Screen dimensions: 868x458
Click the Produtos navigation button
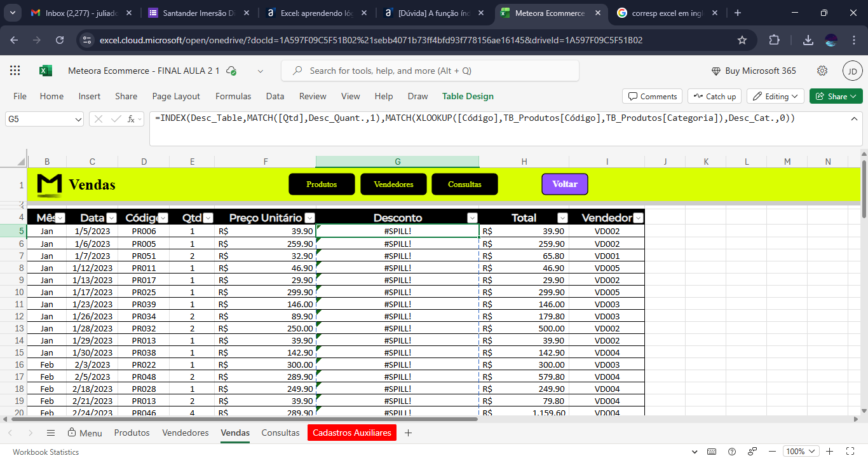coord(322,184)
